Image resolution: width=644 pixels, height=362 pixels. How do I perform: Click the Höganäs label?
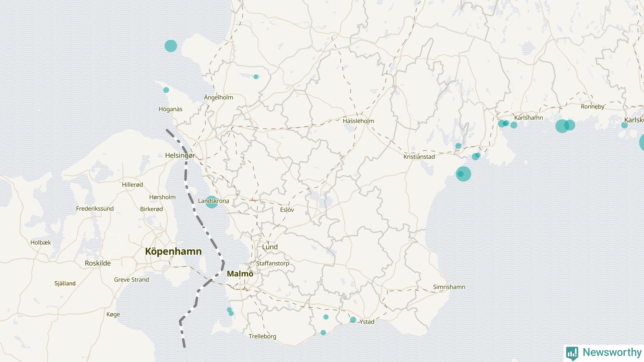click(x=171, y=109)
